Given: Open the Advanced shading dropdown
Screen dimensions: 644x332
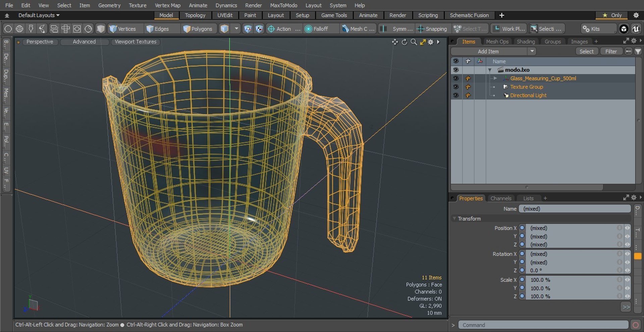Looking at the screenshot, I should (x=84, y=42).
